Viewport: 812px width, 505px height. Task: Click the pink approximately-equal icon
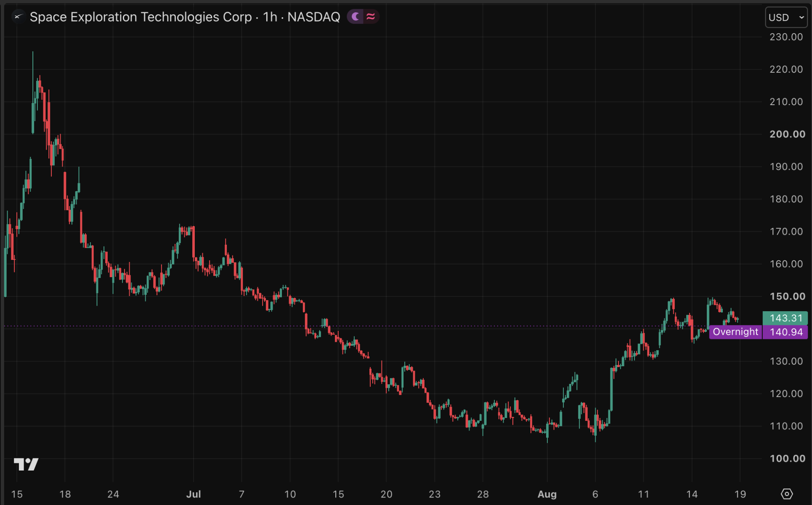(x=371, y=17)
